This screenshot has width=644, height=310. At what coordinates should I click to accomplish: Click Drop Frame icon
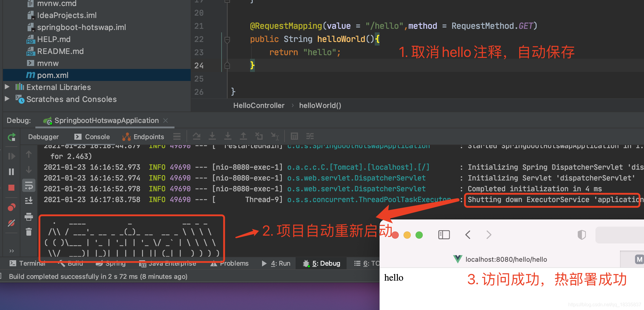(259, 136)
